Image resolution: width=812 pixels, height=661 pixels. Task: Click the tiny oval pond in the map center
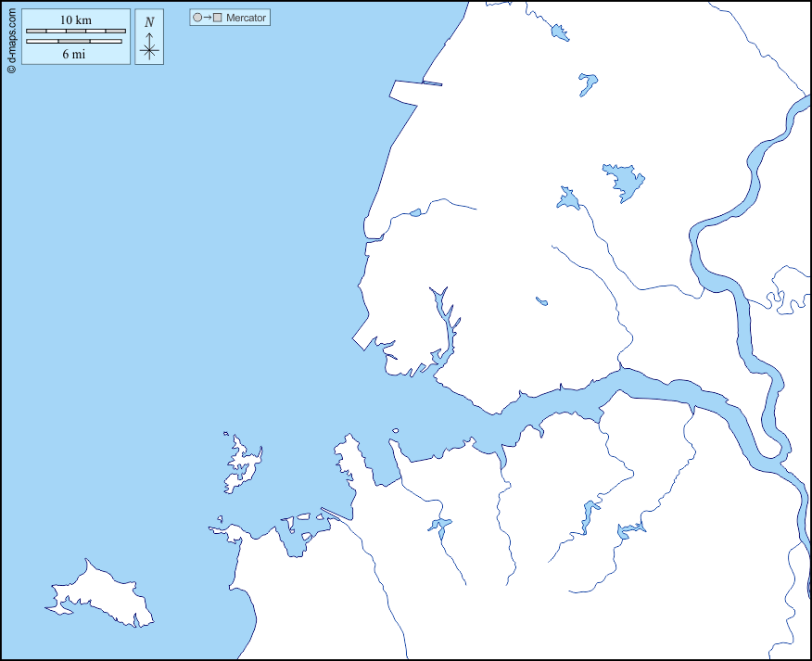541,300
